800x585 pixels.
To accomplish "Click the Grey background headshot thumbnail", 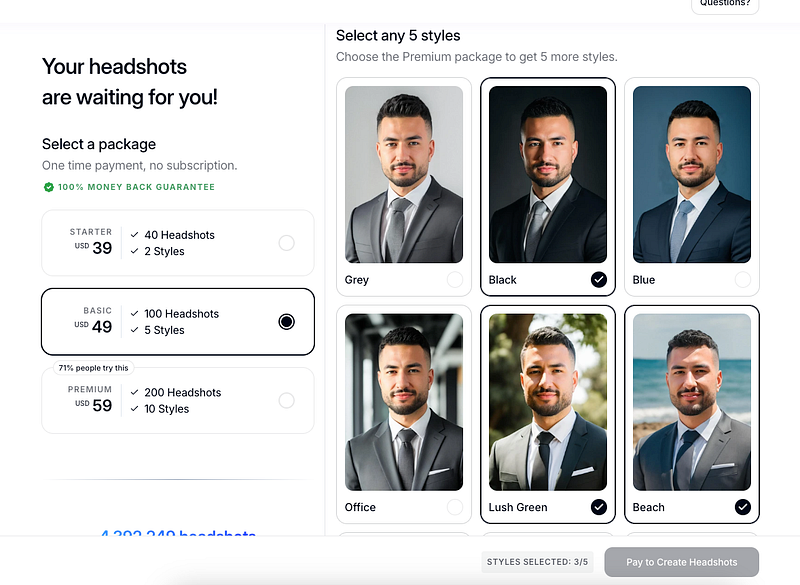I will pos(404,175).
